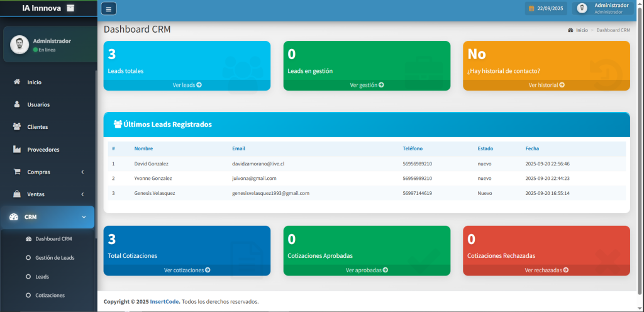Click the group icon beside Clientes

17,127
